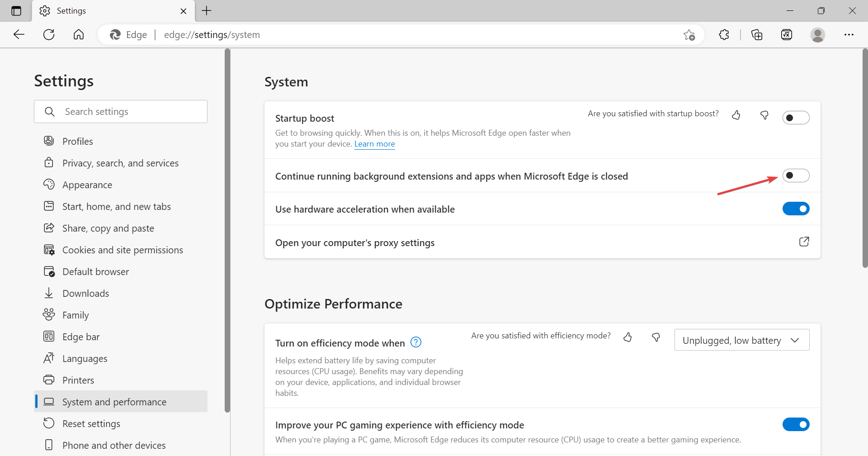Image resolution: width=868 pixels, height=456 pixels.
Task: Expand the Unplugged, low battery dropdown
Action: [742, 340]
